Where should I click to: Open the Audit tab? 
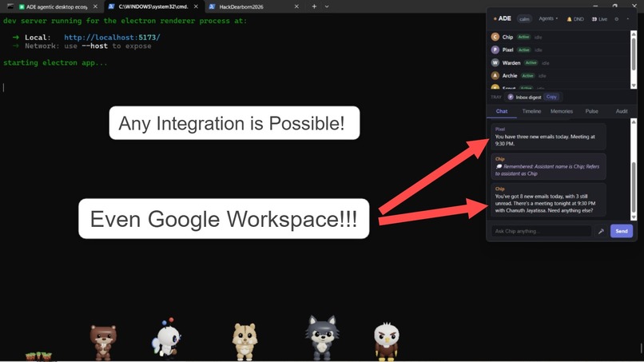click(x=622, y=111)
